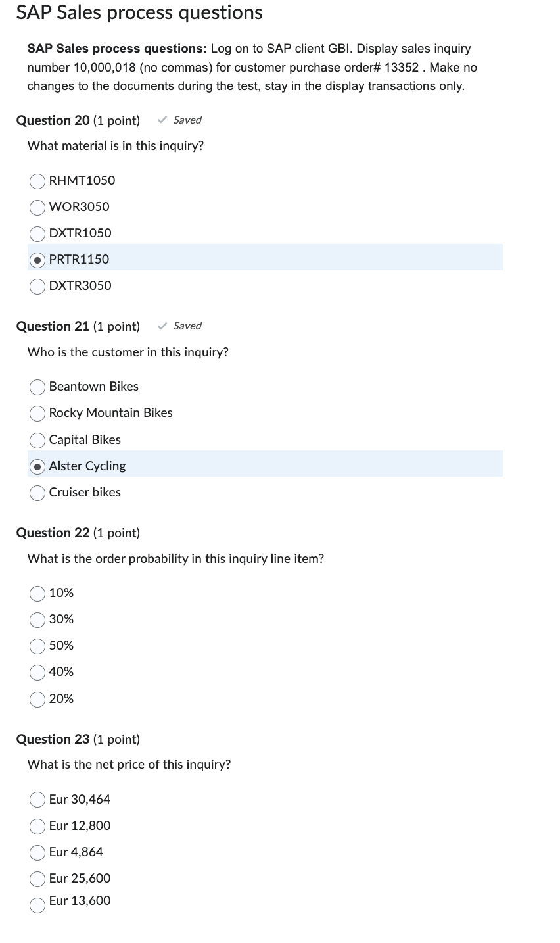This screenshot has height=943, width=560.
Task: Select Rocky Mountain Bikes option
Action: click(x=37, y=414)
